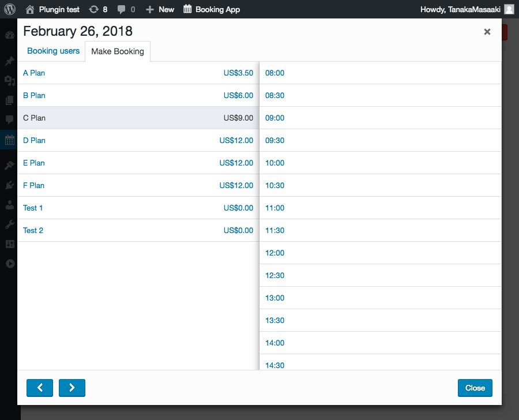The height and width of the screenshot is (420, 519).
Task: Select the Make Booking tab
Action: click(118, 51)
